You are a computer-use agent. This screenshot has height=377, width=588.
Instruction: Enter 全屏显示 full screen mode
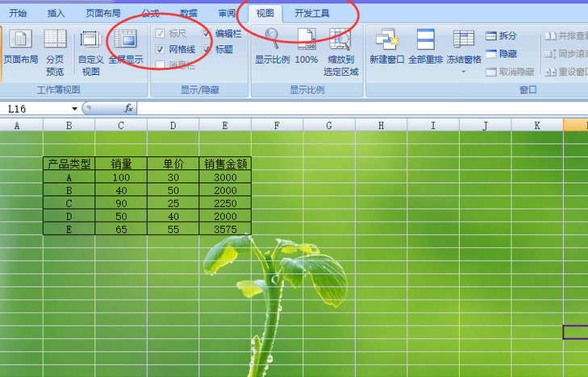pos(126,47)
